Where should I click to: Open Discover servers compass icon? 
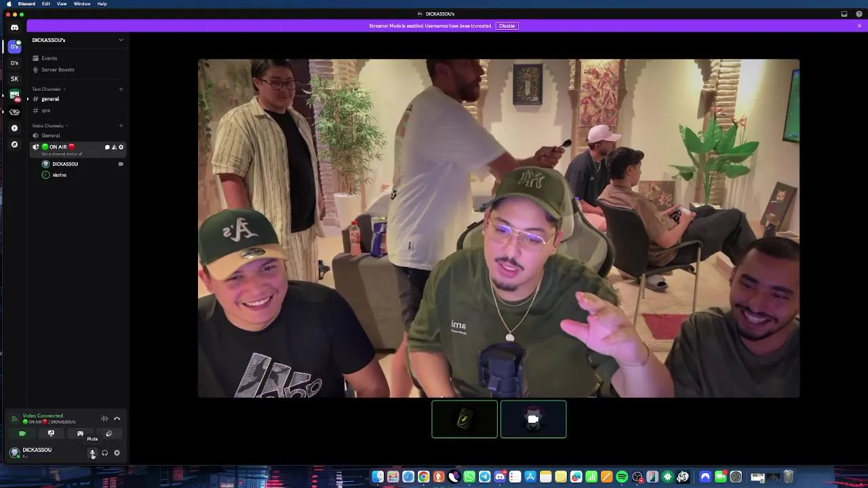(x=14, y=144)
